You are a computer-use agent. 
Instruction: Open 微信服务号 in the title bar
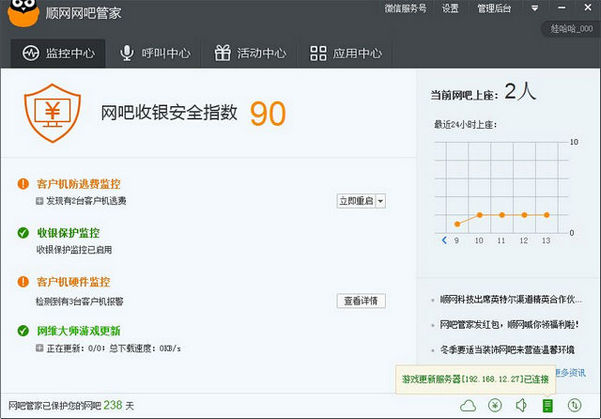(406, 8)
